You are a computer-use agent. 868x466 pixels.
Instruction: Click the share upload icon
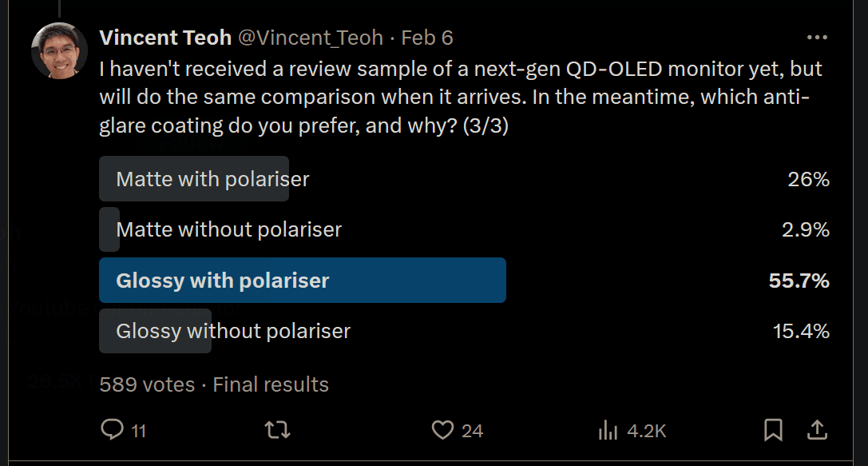pos(817,430)
